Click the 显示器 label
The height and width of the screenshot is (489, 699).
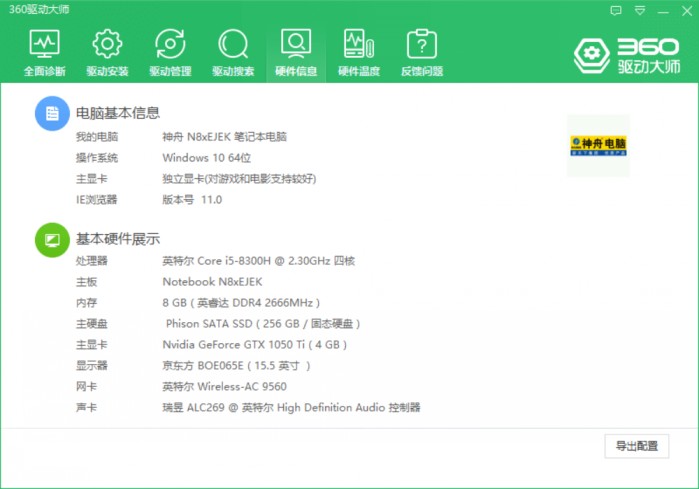pyautogui.click(x=91, y=366)
